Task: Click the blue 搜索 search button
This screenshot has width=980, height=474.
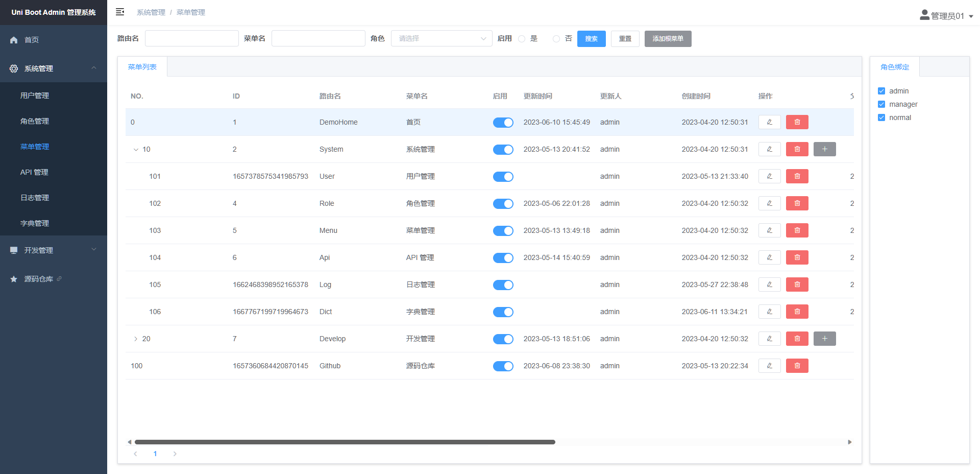Action: coord(591,39)
